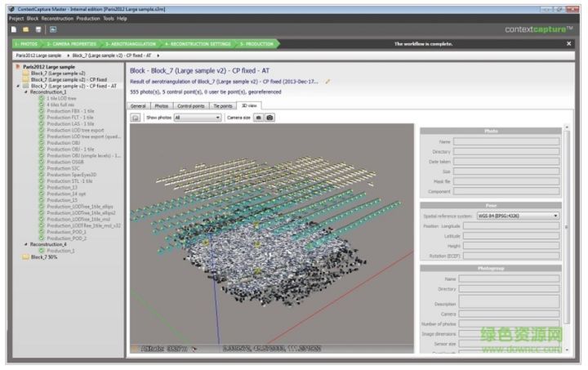The width and height of the screenshot is (588, 370).
Task: Open the Show photos dropdown
Action: (x=197, y=118)
